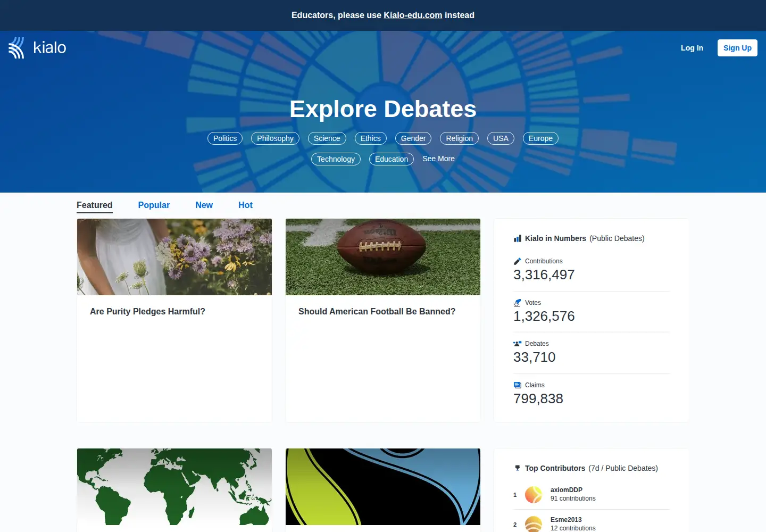This screenshot has height=532, width=766.
Task: Pick the USA topic tag
Action: 501,138
